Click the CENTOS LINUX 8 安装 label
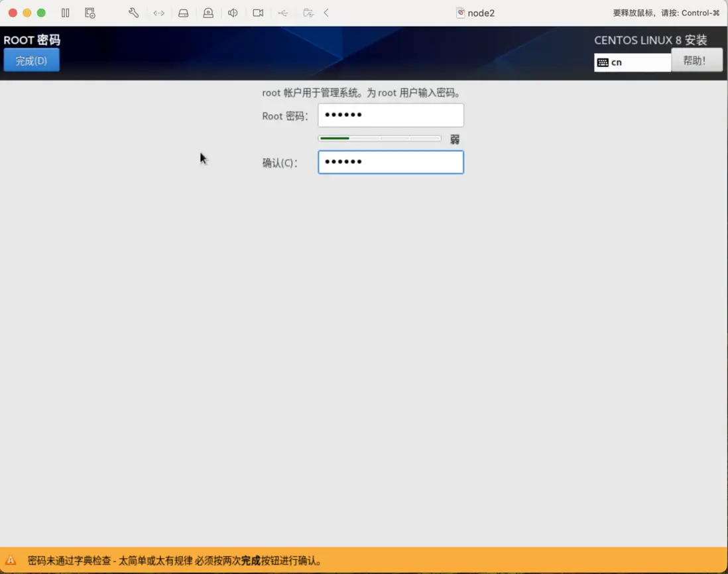The image size is (728, 574). pos(650,40)
